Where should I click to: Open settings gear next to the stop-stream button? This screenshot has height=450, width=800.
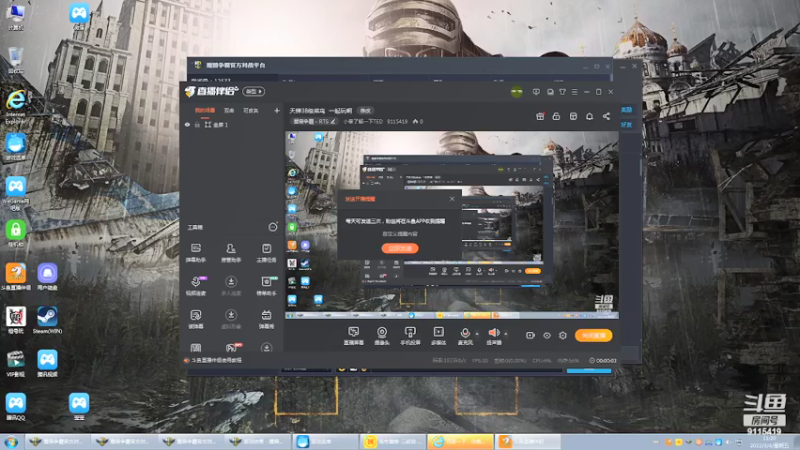(563, 335)
